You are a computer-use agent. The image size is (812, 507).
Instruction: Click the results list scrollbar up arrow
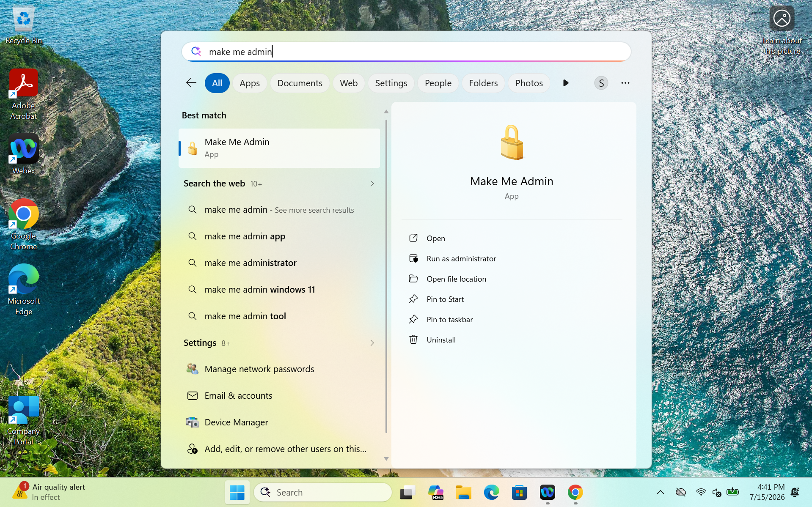click(386, 112)
